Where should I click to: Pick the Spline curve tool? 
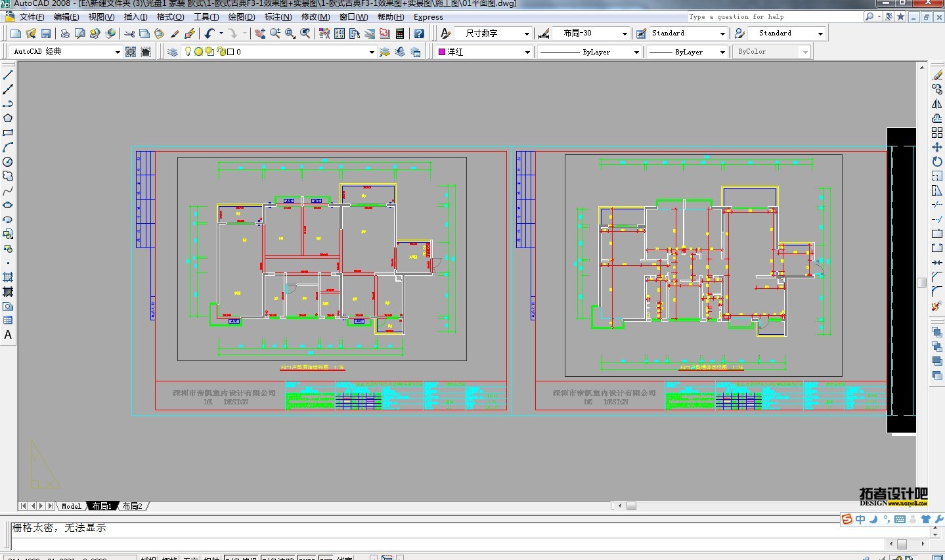(8, 190)
